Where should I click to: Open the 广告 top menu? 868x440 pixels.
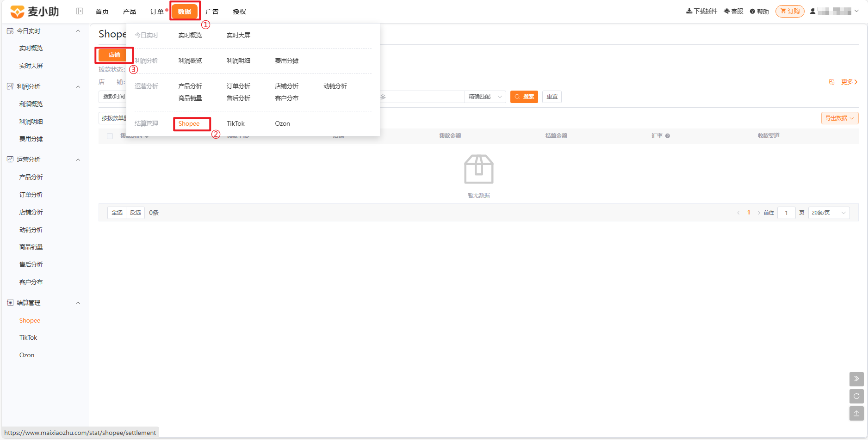pyautogui.click(x=212, y=12)
